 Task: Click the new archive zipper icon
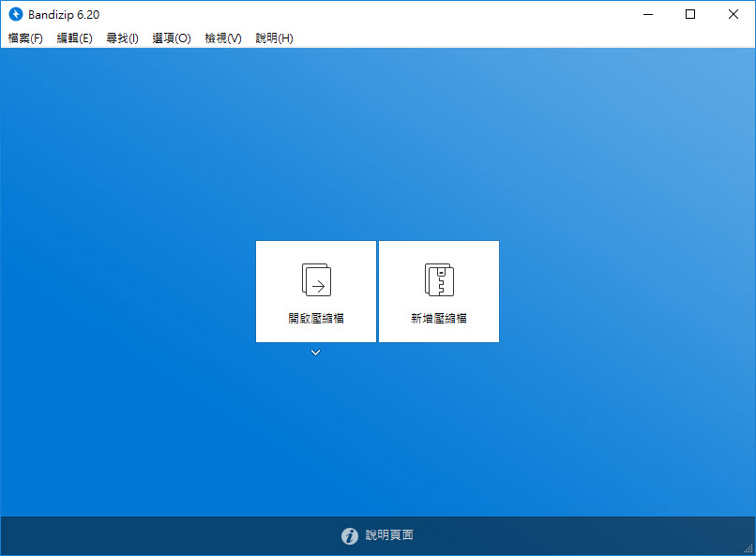[439, 279]
